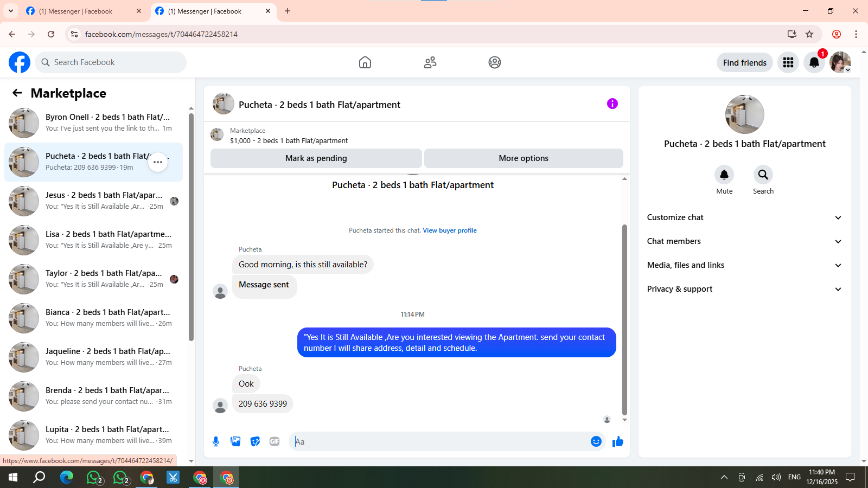Show hidden system tray icons
Screen dimensions: 868x488
pos(724,477)
